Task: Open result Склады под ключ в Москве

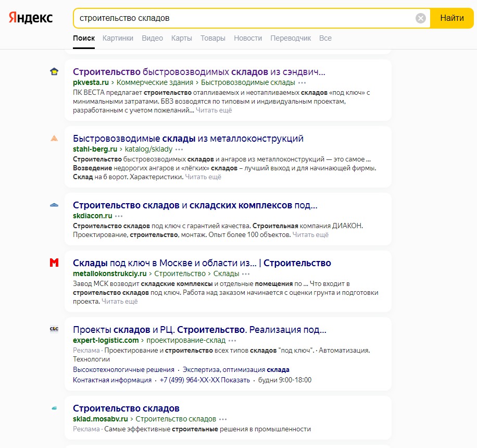Action: click(202, 263)
